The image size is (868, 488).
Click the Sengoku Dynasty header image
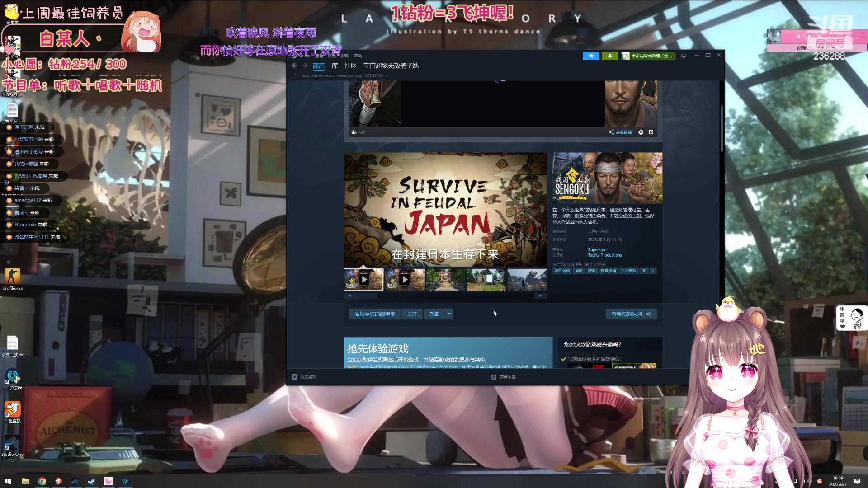click(607, 178)
